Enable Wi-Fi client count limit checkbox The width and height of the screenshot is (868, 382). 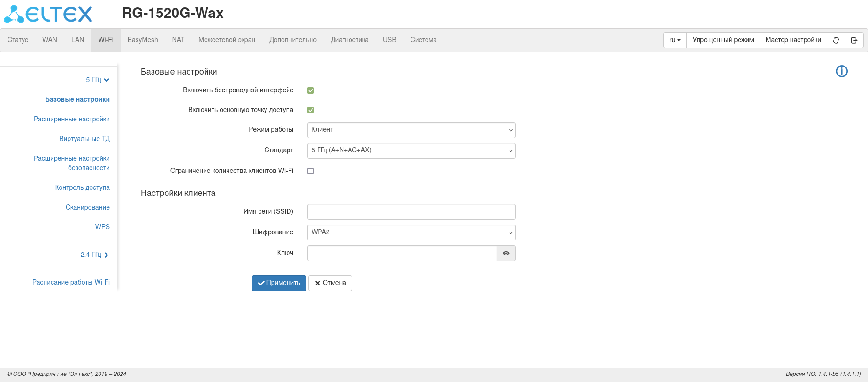point(311,171)
